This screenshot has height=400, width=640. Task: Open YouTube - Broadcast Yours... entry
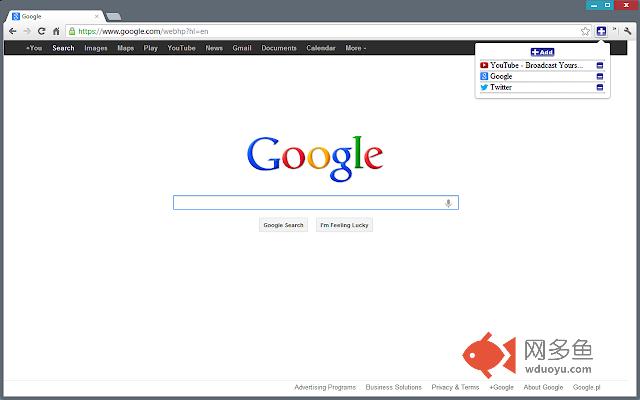coord(536,65)
